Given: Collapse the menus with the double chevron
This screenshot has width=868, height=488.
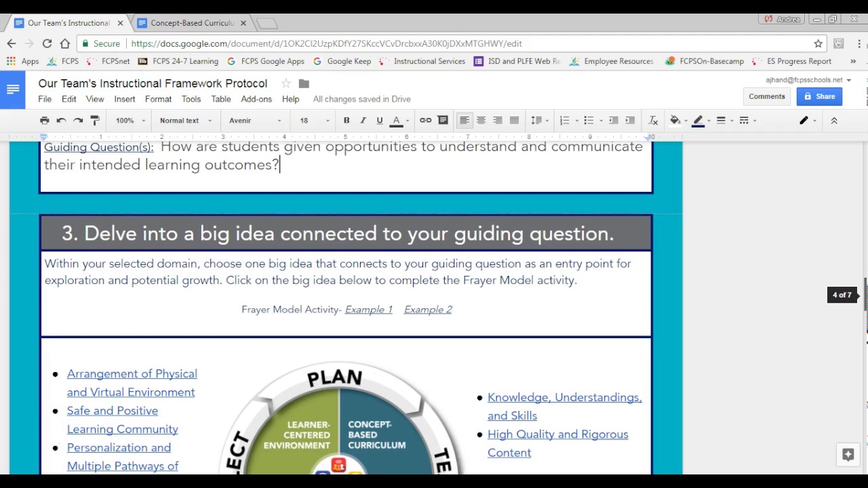Looking at the screenshot, I should click(x=834, y=121).
